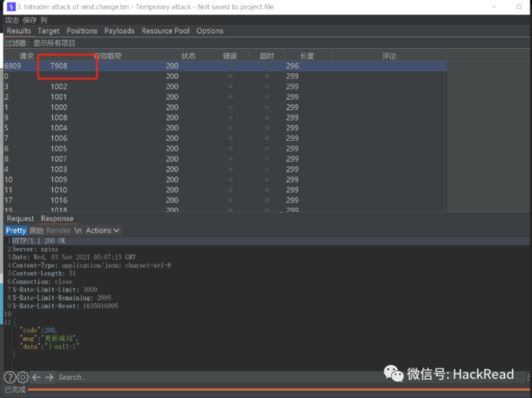
Task: Select the Pretty view button
Action: point(16,231)
